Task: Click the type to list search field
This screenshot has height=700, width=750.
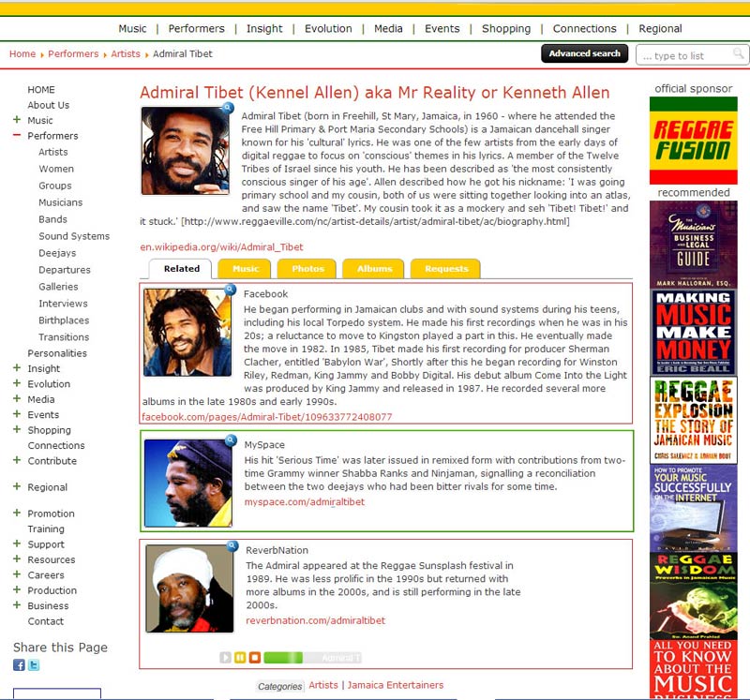Action: coord(691,54)
